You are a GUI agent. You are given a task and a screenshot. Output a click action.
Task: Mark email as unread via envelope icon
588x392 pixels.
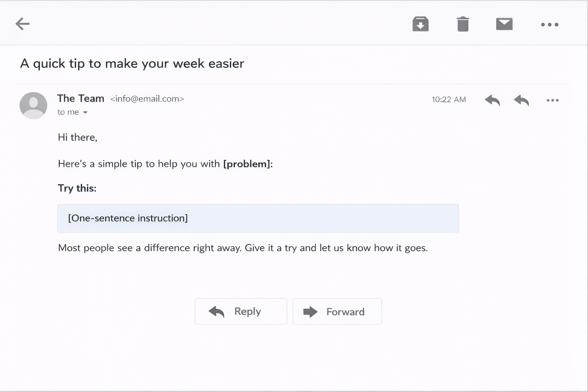click(x=504, y=24)
